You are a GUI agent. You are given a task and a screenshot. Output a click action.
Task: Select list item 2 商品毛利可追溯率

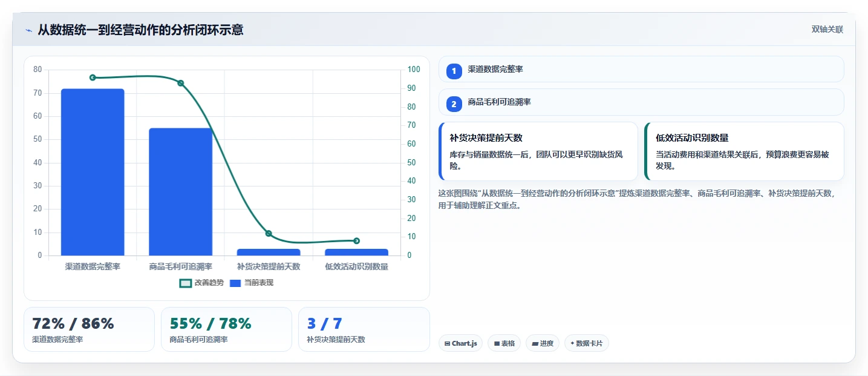pyautogui.click(x=641, y=102)
